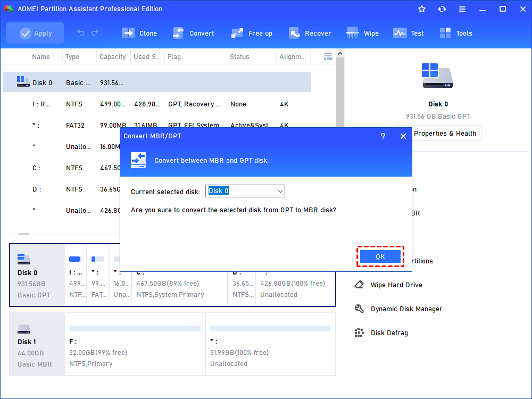532x399 pixels.
Task: Toggle the list view columns icon
Action: (x=328, y=56)
